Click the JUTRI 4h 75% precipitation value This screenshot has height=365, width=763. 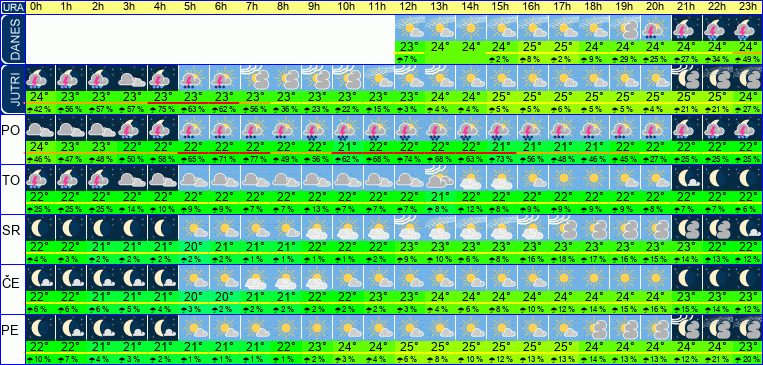pos(164,109)
